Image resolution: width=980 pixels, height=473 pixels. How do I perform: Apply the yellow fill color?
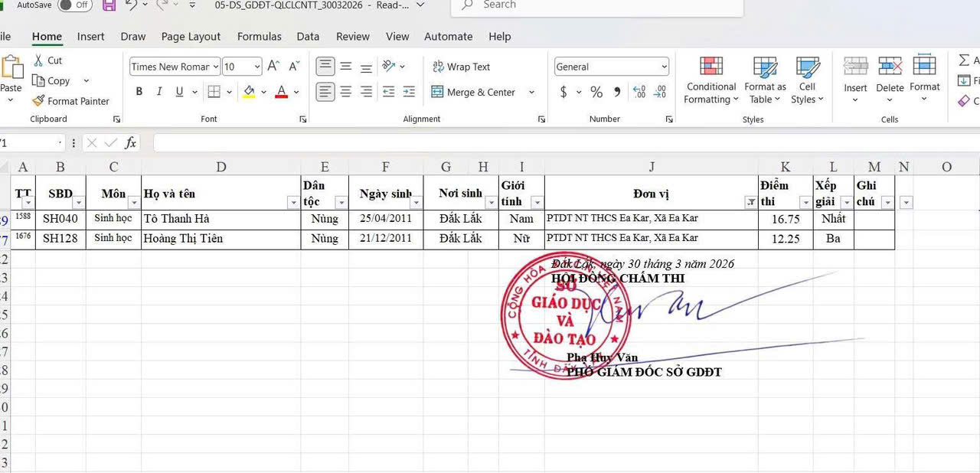249,92
